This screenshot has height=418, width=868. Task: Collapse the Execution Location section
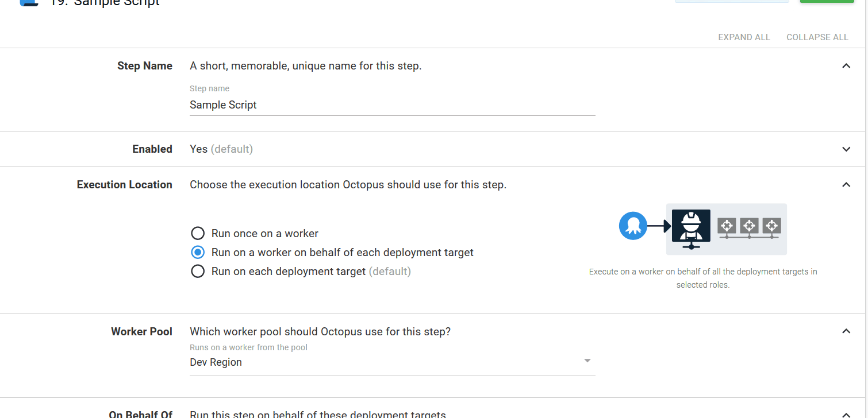coord(846,184)
